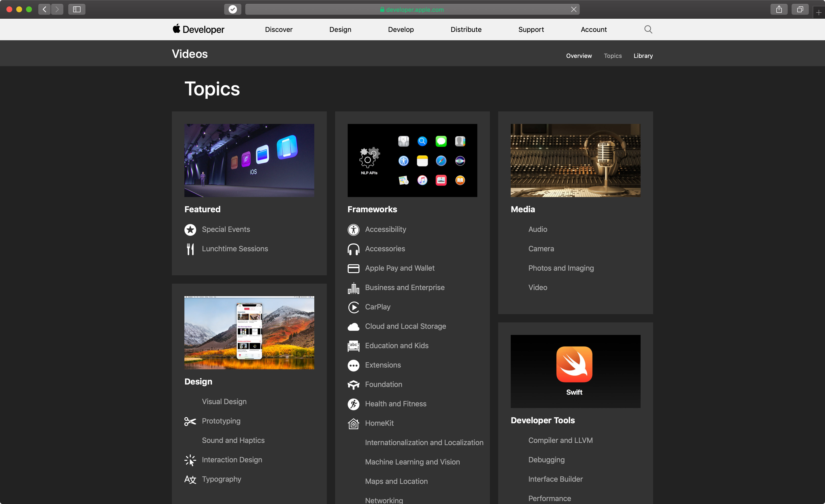Open the Overview tab of Videos
This screenshot has width=825, height=504.
pyautogui.click(x=578, y=56)
